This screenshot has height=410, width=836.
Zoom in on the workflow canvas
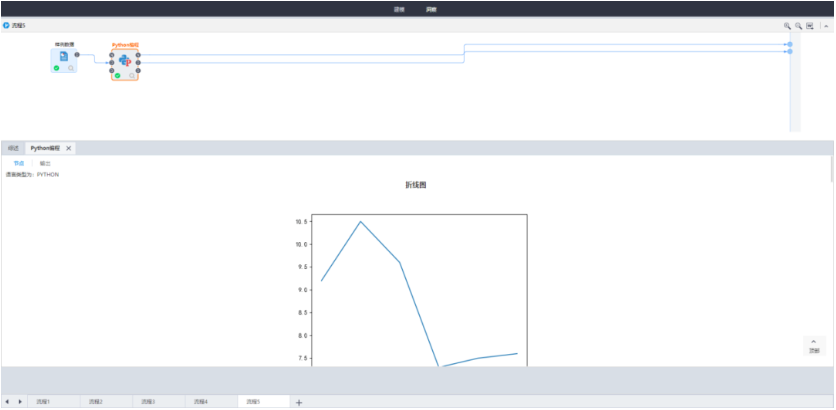787,25
